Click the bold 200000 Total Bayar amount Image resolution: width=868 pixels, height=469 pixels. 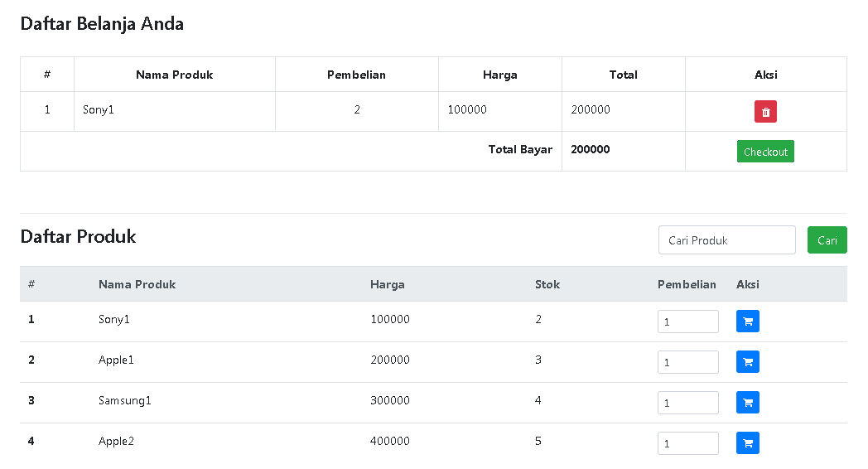pos(590,149)
